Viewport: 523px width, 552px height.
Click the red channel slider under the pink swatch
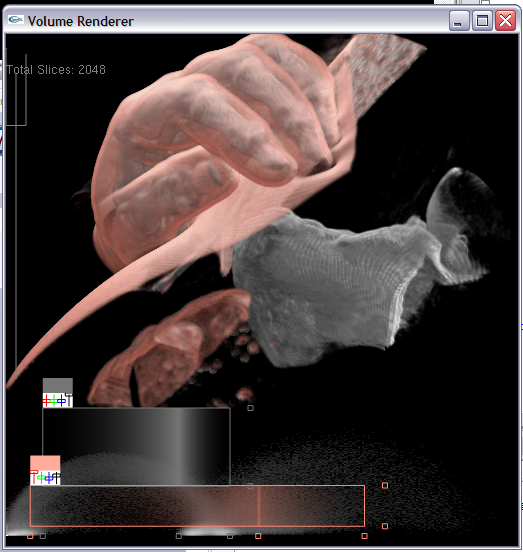[x=34, y=477]
